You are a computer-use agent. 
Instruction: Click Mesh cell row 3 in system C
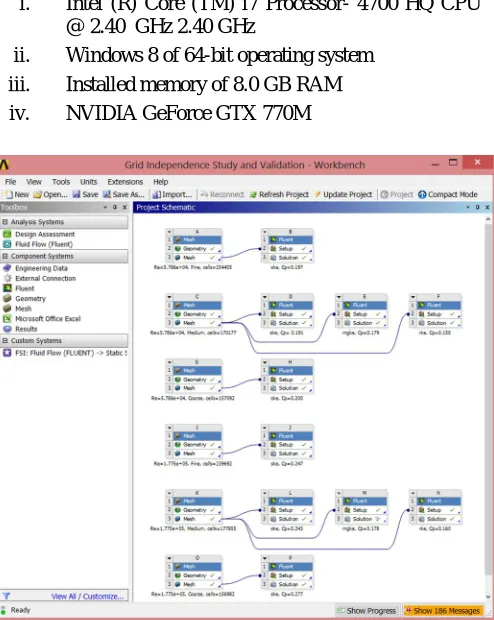click(197, 323)
